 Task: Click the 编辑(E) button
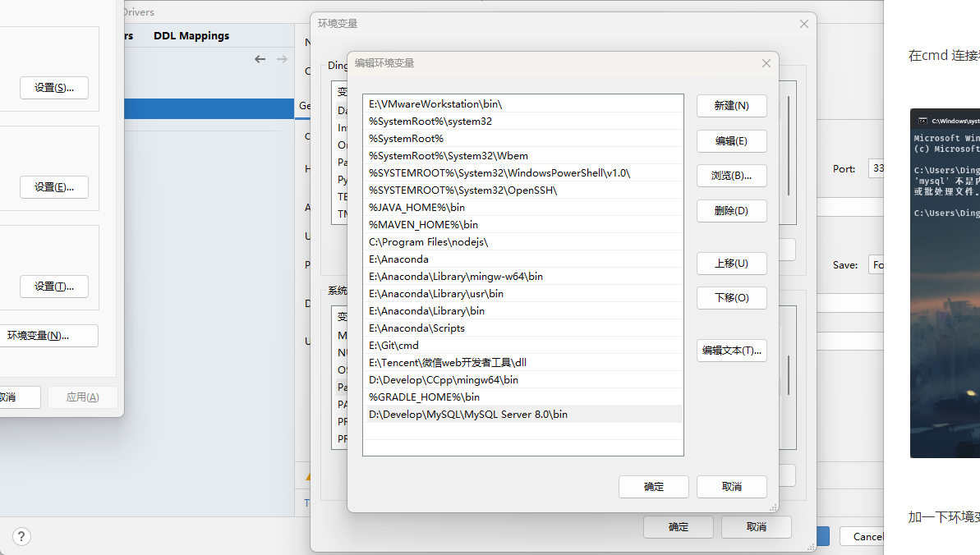(x=731, y=140)
